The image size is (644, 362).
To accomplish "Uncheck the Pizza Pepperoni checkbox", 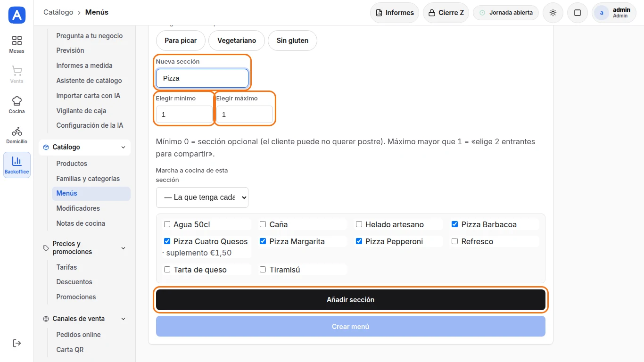I will click(x=359, y=241).
